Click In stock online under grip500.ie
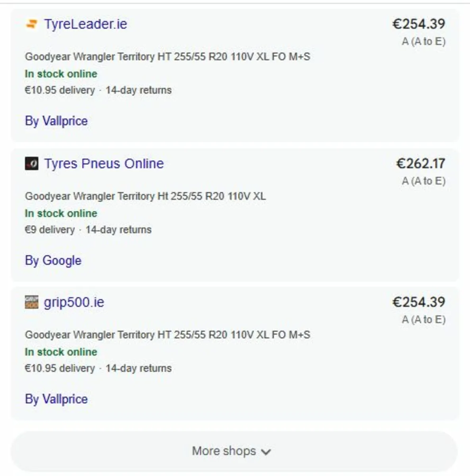The image size is (470, 476). [x=61, y=352]
